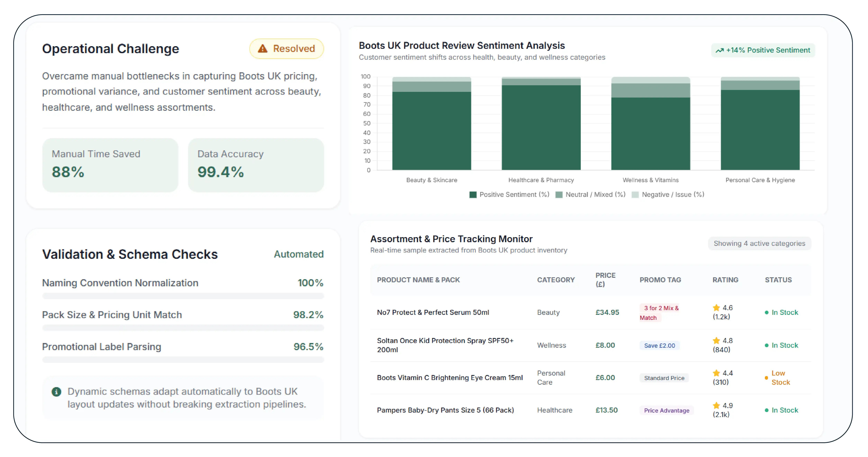The width and height of the screenshot is (868, 457).
Task: Click the Healthcare & Pharmacy bar in the chart
Action: point(541,124)
